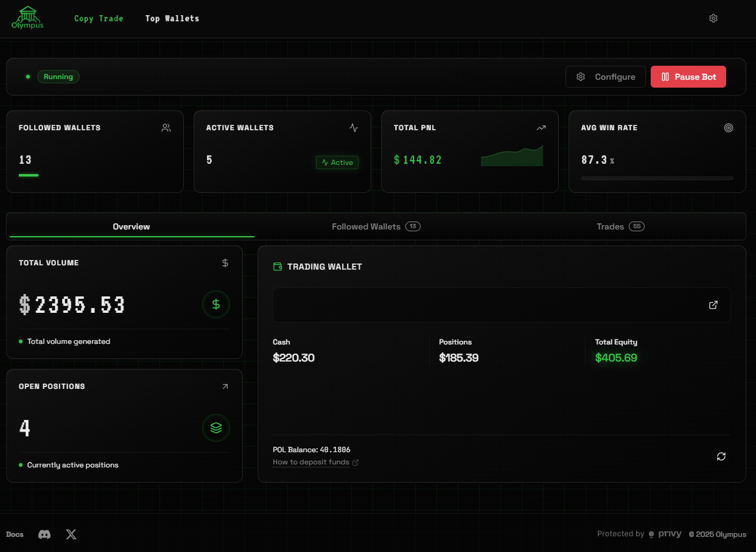Click the Avg Win Rate progress bar
This screenshot has width=756, height=552.
[x=657, y=178]
